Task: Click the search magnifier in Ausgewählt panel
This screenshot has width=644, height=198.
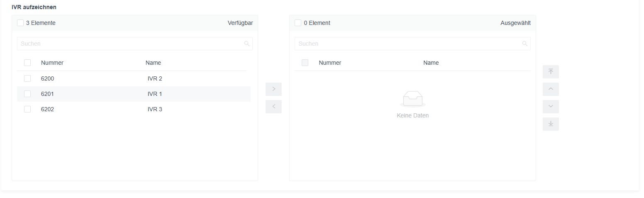Action: tap(525, 44)
